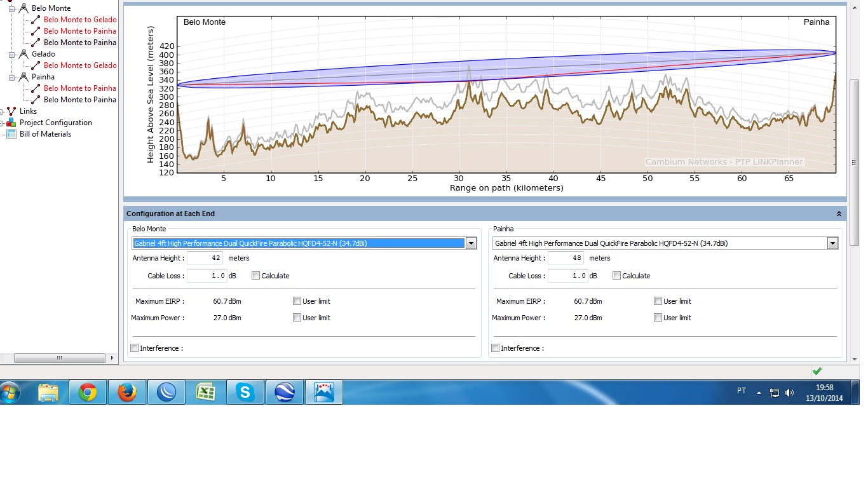Toggle the Belo Monte Interference checkbox
The image size is (868, 488).
(134, 348)
